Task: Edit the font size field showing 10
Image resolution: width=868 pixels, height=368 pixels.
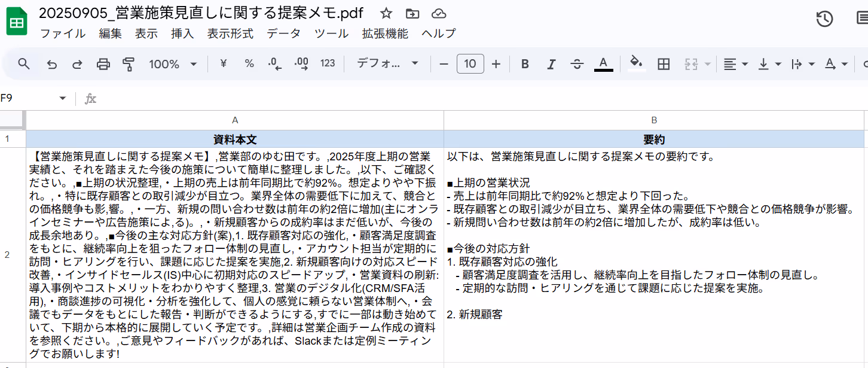Action: (x=470, y=64)
